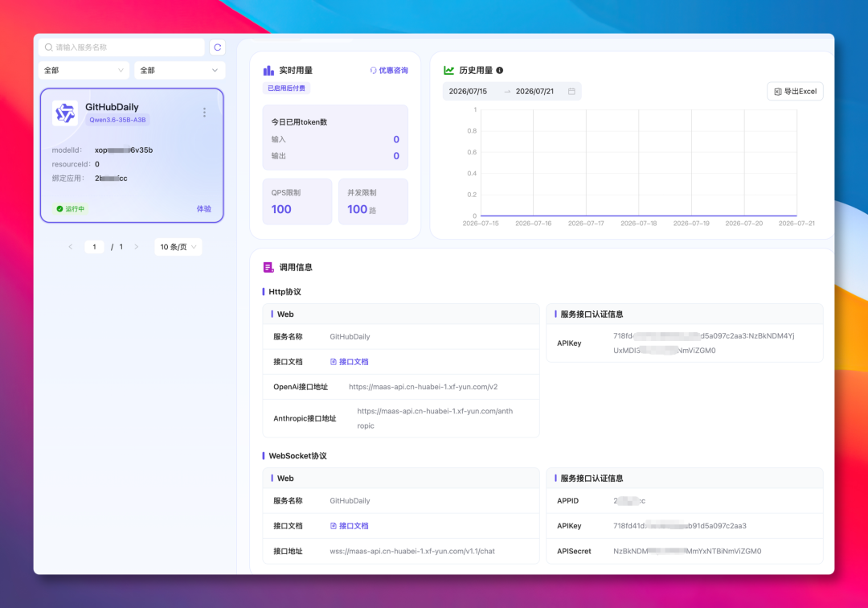Click the info icon next to 历史用量

point(499,70)
